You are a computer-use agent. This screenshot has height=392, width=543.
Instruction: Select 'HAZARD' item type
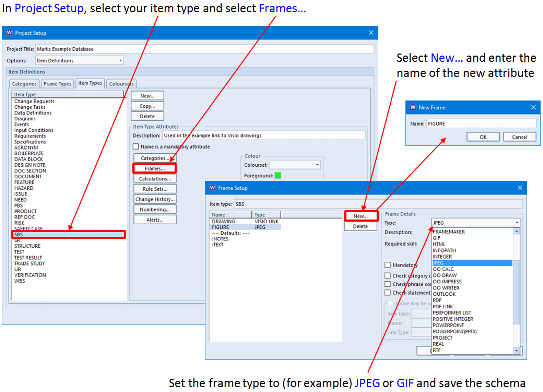[x=24, y=188]
